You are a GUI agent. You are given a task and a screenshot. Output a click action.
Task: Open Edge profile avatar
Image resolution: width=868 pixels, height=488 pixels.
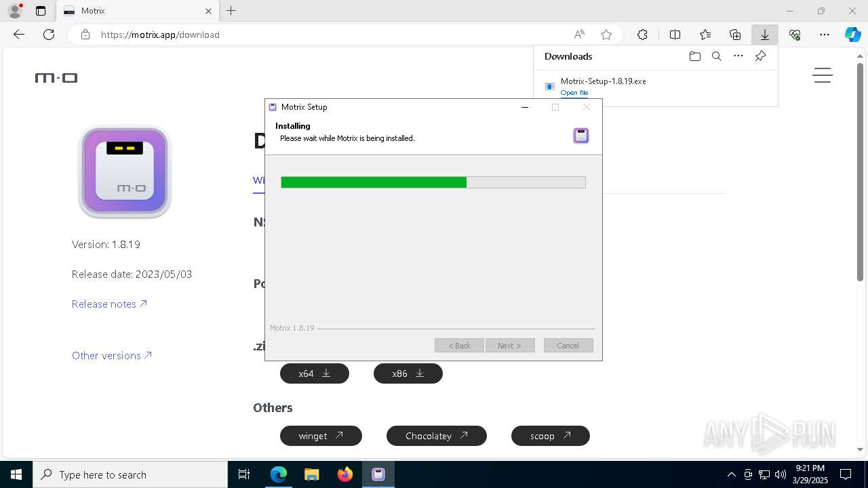[15, 11]
